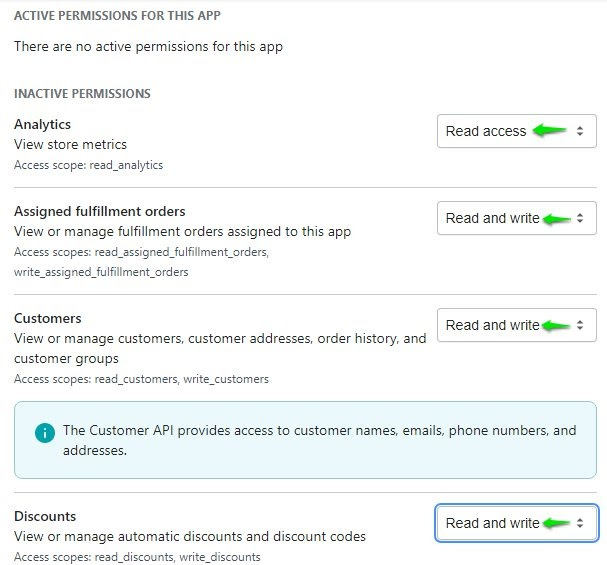Click the green arrow in Analytics dropdown
This screenshot has width=607, height=565.
pos(549,131)
